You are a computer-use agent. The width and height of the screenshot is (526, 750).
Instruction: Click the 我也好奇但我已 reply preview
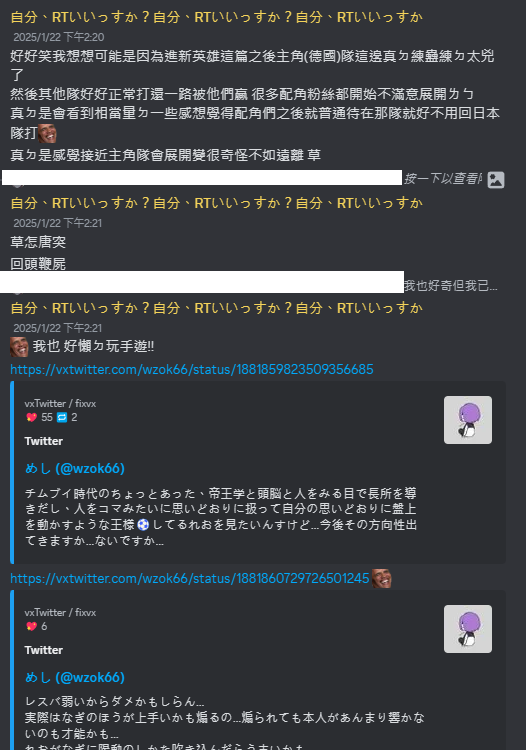451,286
